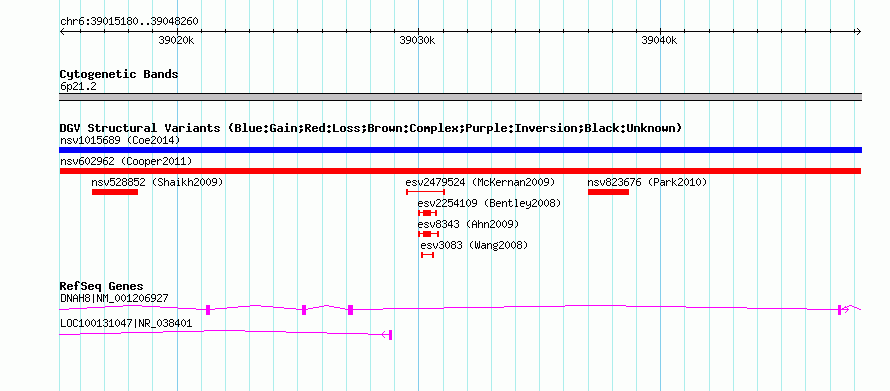Open the nsv528852 (Shaikh2009) label
The image size is (890, 391).
click(x=157, y=182)
